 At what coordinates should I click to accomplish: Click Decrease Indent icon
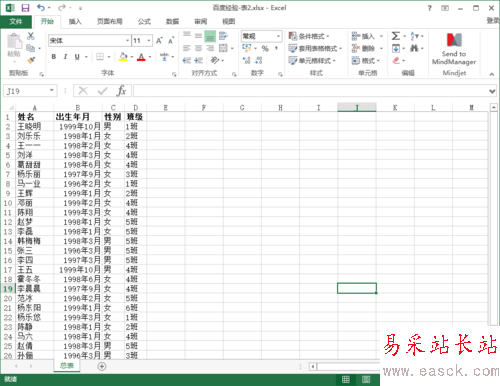pyautogui.click(x=187, y=60)
